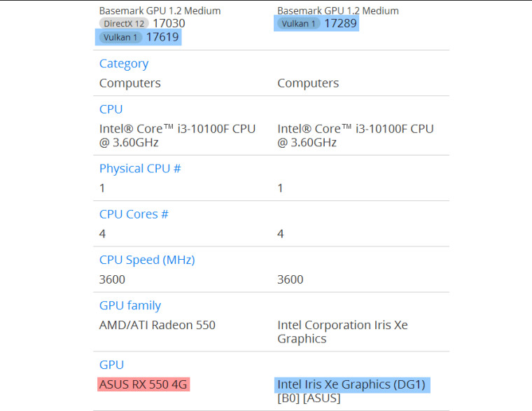
Task: Click the AMD/ATI Radeon 550 text
Action: pos(157,325)
